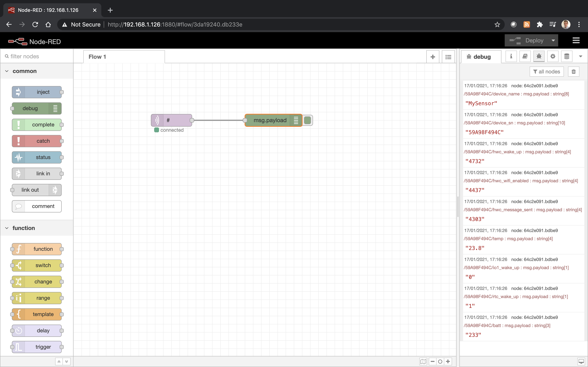Toggle the connected status on MQTT node

[157, 130]
